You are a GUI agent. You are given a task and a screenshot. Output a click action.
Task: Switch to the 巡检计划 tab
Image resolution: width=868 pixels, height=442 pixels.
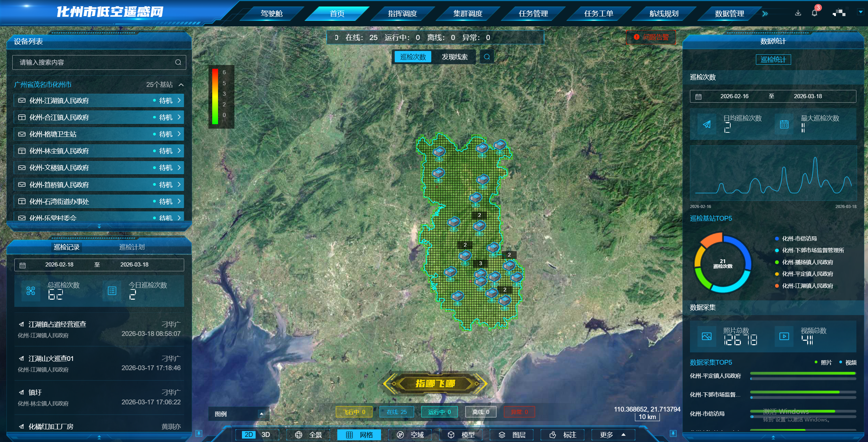[132, 247]
